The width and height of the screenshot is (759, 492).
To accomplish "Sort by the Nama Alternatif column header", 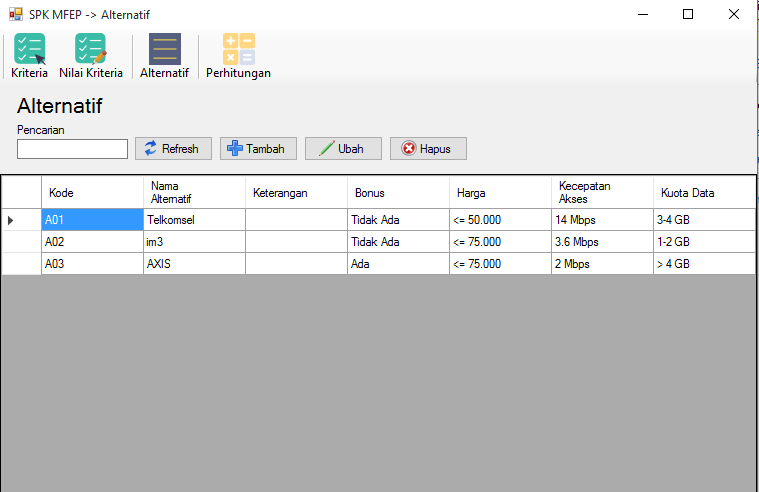I will pos(194,193).
